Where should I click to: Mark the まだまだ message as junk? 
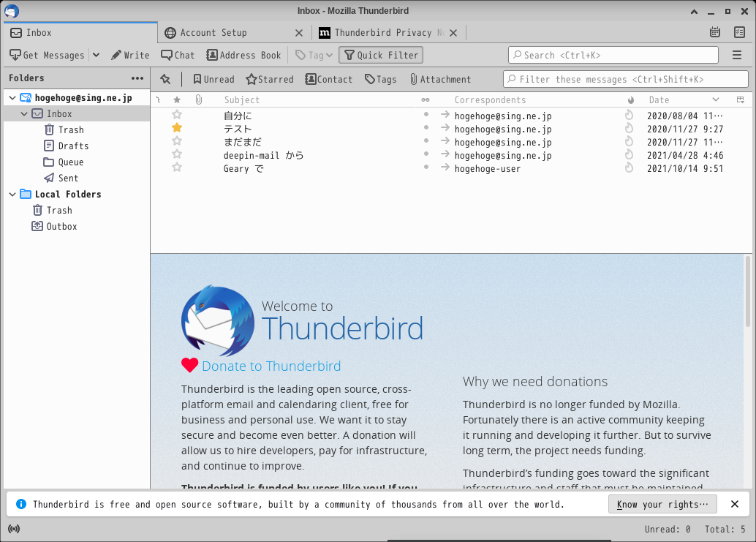[629, 141]
